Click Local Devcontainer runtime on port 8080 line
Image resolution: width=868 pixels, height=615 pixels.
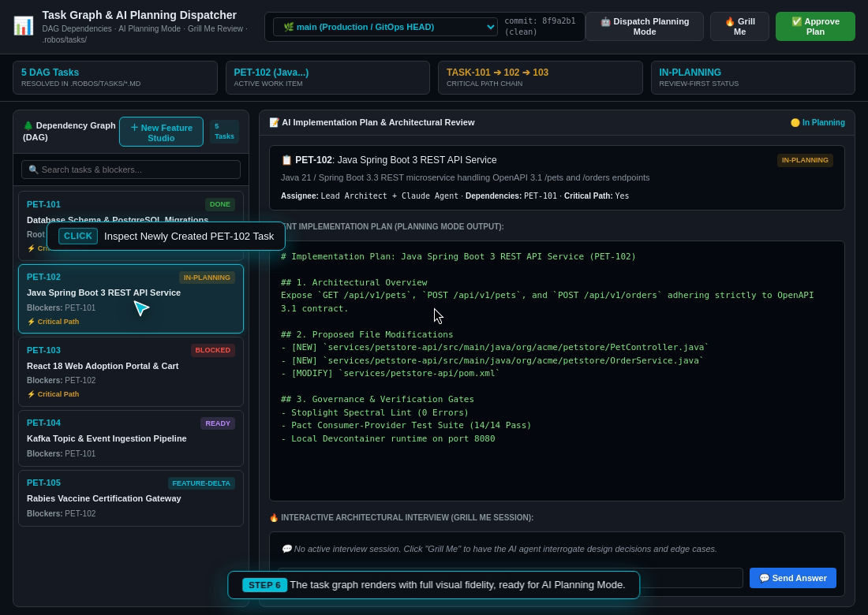point(388,438)
